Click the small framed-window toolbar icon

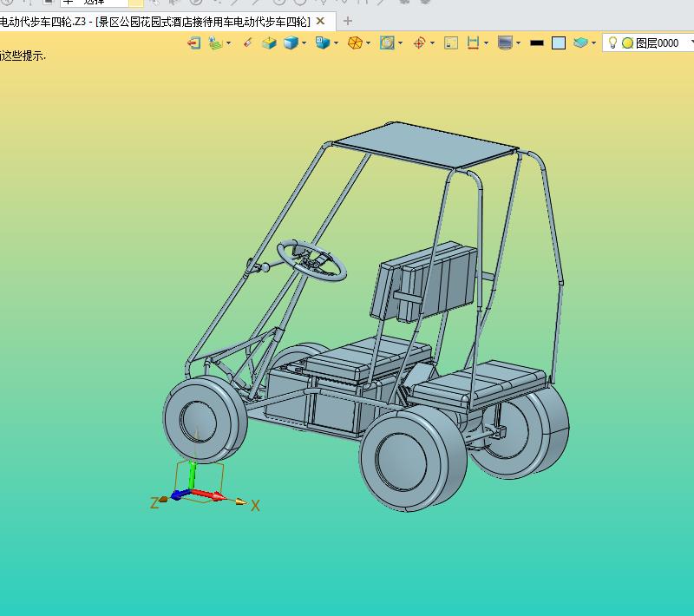451,43
